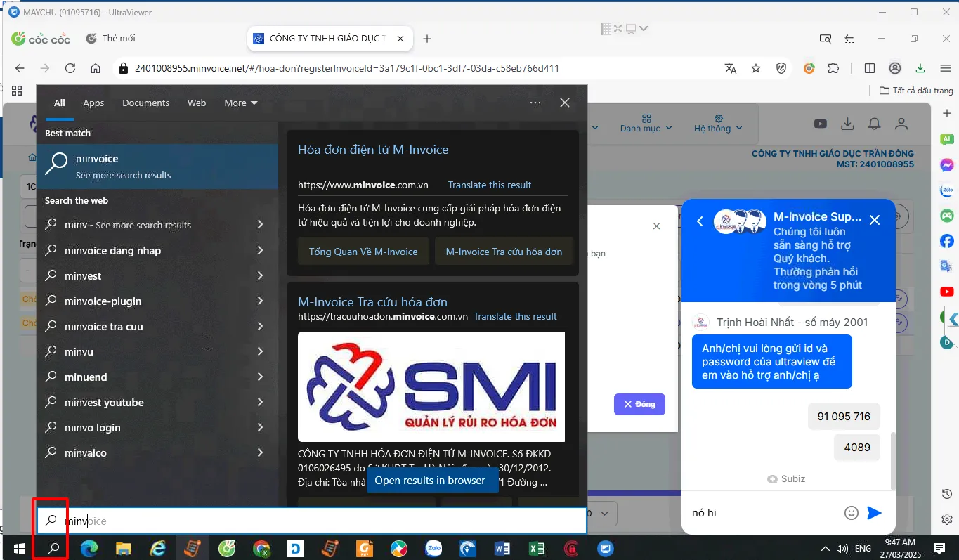Viewport: 959px width, 560px height.
Task: Click 'Tổng Quan Về M-Invoice' button
Action: pyautogui.click(x=363, y=252)
